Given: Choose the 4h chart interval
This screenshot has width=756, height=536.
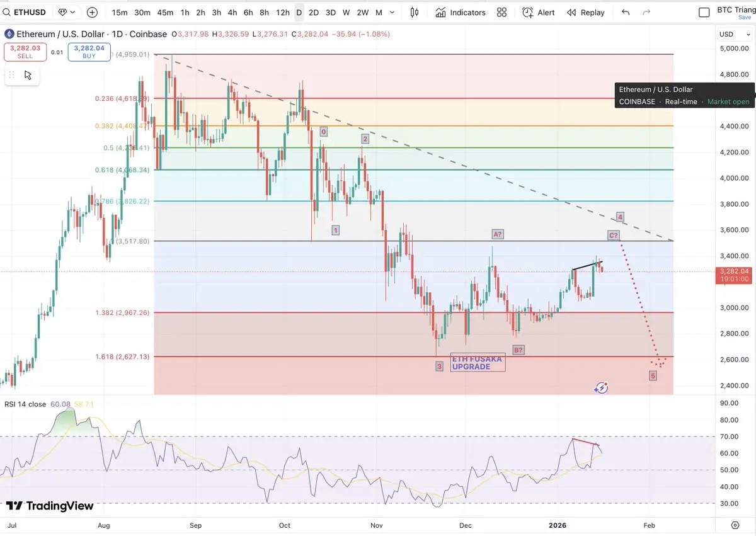Looking at the screenshot, I should [232, 13].
